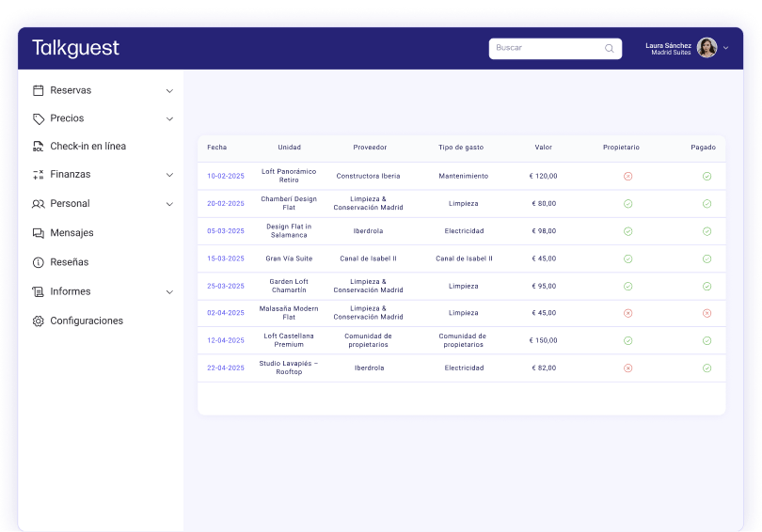
Task: Click into the Buscar search field
Action: click(555, 49)
